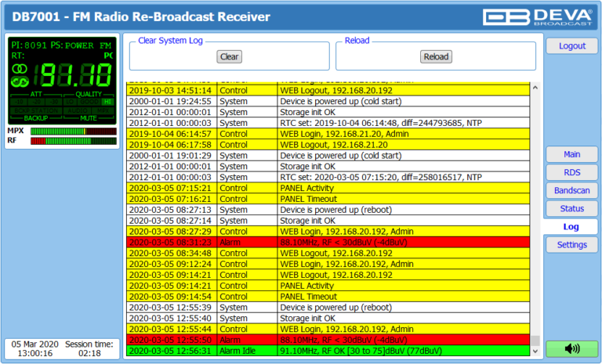
Task: Click the RDS signal icon on display
Action: (x=19, y=81)
